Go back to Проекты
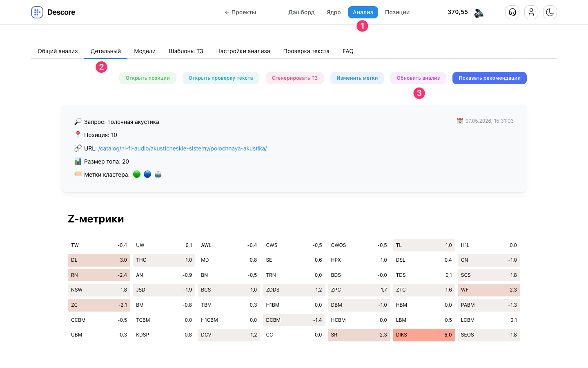 (x=241, y=12)
